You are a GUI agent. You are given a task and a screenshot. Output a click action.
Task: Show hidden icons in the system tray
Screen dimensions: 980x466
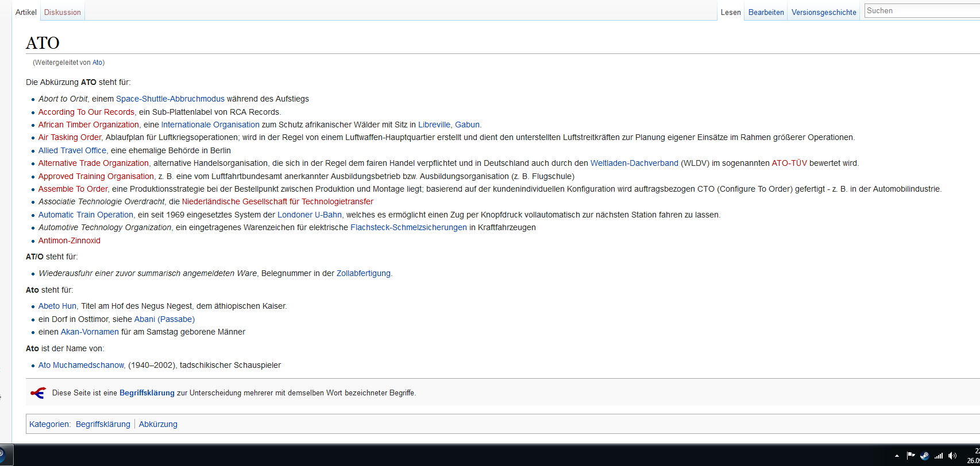pos(897,456)
